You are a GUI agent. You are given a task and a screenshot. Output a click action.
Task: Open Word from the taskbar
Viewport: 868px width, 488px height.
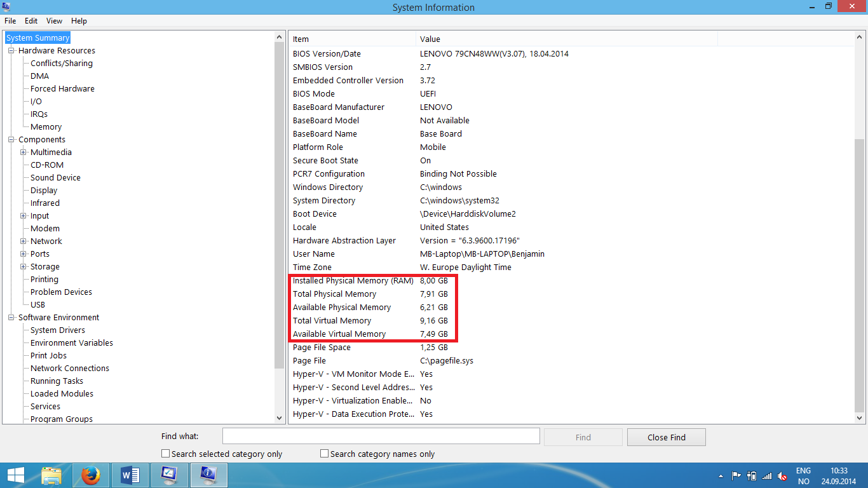130,475
